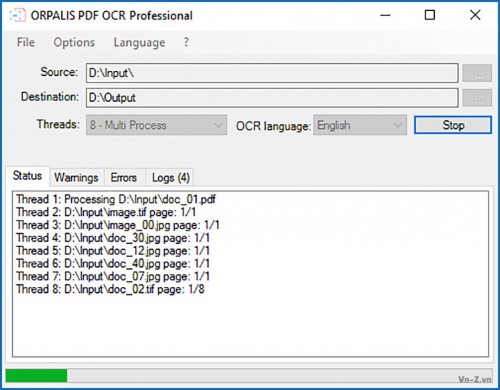The image size is (500, 390).
Task: Maximize the ORPALIS window
Action: 430,15
